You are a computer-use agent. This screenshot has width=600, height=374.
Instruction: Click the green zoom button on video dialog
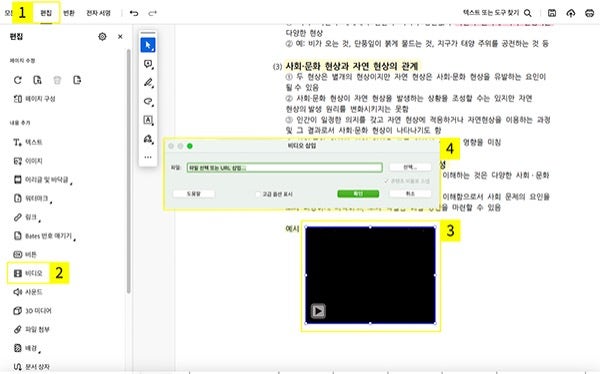point(189,146)
